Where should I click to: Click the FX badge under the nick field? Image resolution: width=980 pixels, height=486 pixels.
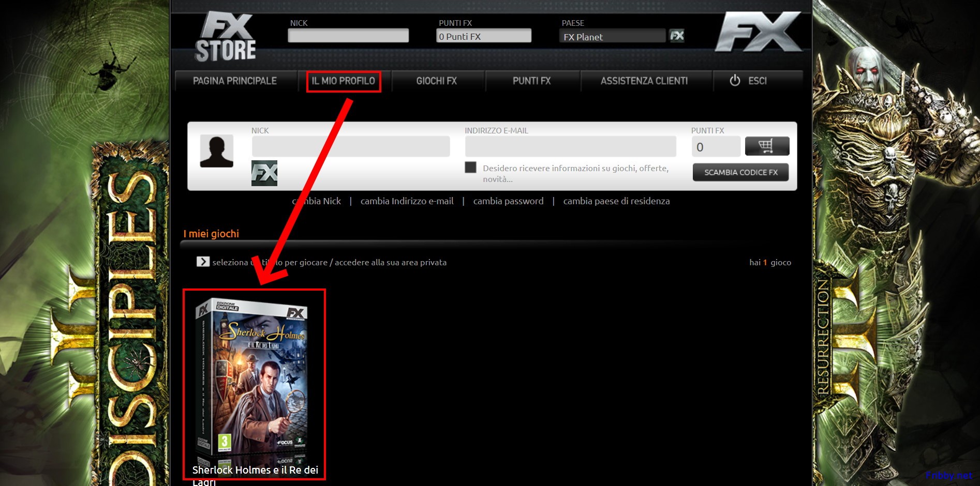(264, 173)
